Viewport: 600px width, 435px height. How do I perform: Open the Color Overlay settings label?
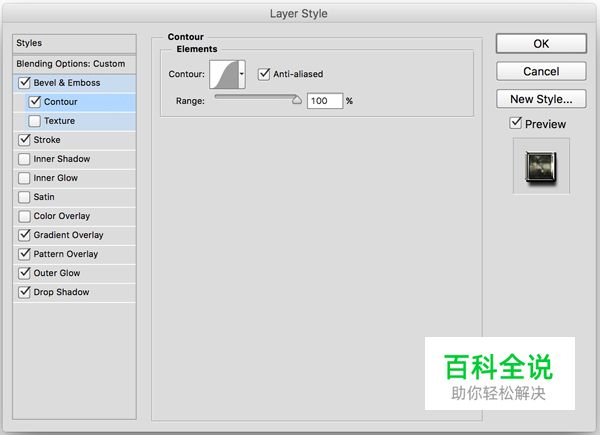pyautogui.click(x=62, y=216)
